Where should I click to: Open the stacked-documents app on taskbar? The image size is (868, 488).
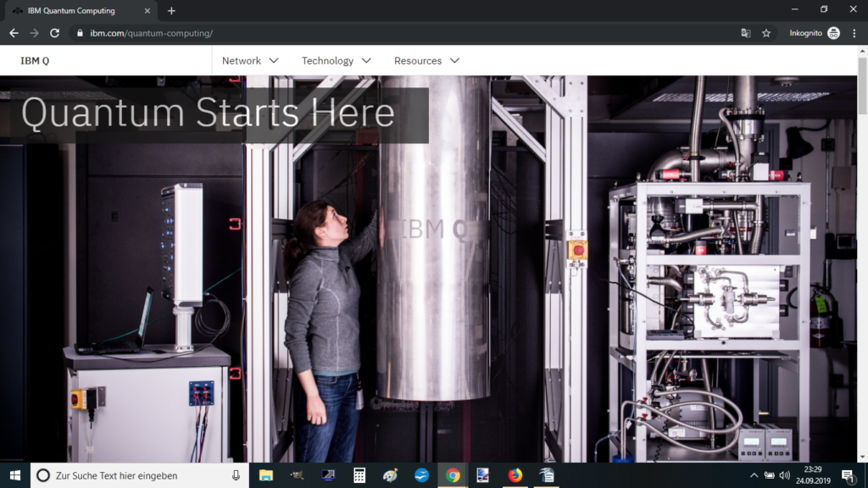coord(547,475)
